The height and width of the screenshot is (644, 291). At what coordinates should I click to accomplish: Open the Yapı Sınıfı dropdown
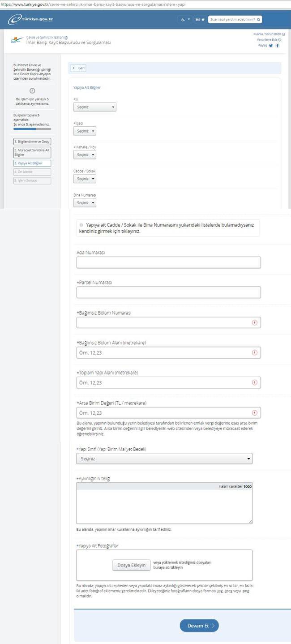(x=164, y=459)
